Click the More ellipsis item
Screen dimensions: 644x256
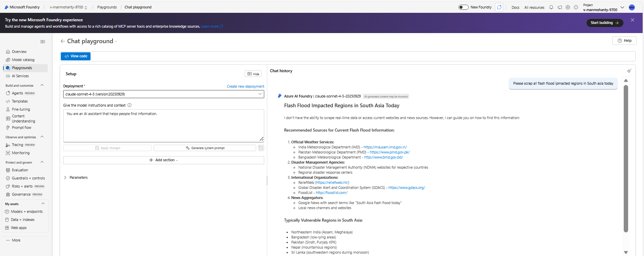click(x=14, y=240)
